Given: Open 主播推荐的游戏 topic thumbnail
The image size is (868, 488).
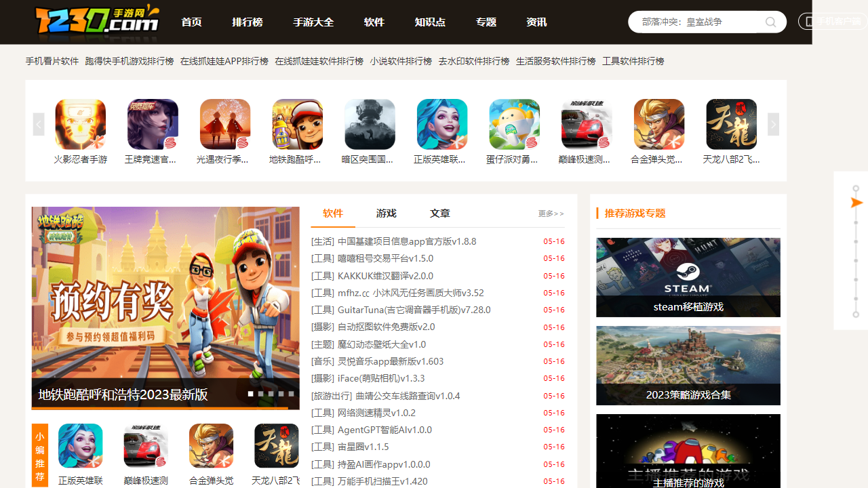Looking at the screenshot, I should (688, 451).
